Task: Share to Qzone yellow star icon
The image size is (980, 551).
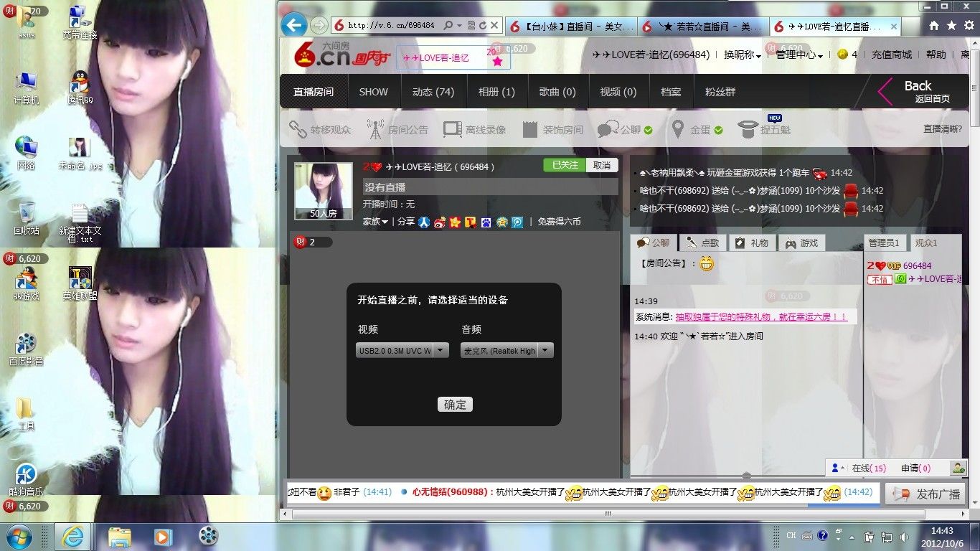Action: (455, 222)
